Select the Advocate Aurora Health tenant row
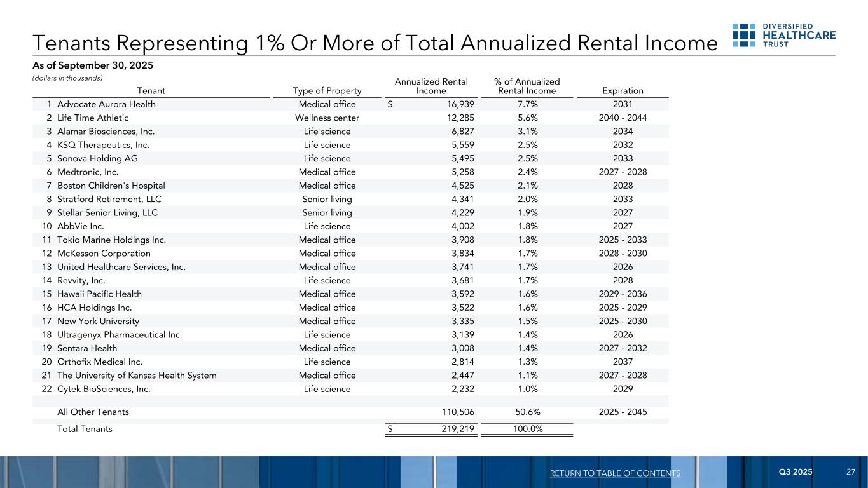Viewport: 868px width, 488px height. [106, 104]
